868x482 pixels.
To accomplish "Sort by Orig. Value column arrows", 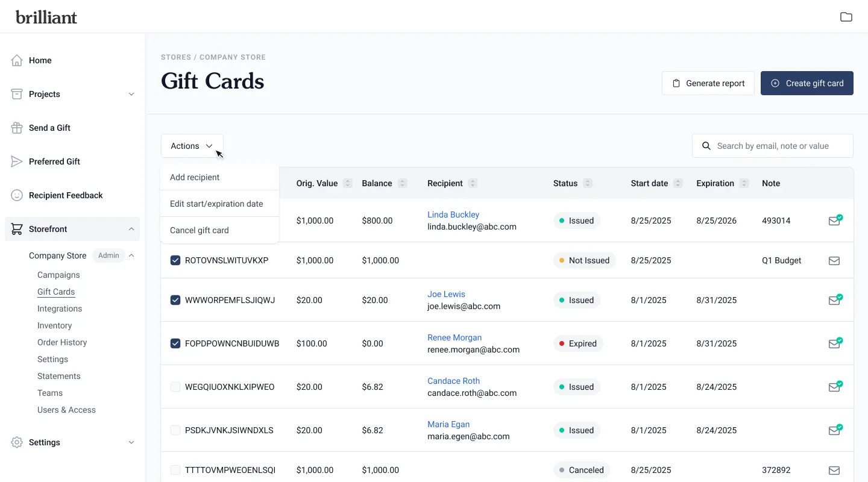I will [348, 183].
